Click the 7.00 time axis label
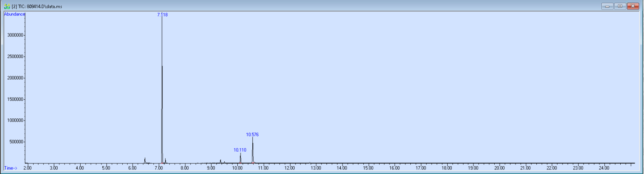The height and width of the screenshot is (174, 644). [158, 168]
